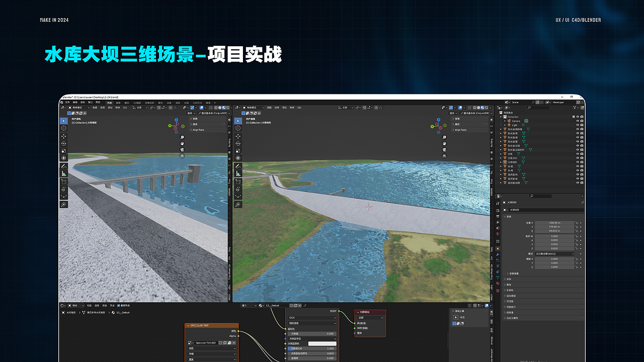Viewport: 644px width, 362px height.
Task: Select the Add Cube tool in left viewport
Action: [x=64, y=182]
